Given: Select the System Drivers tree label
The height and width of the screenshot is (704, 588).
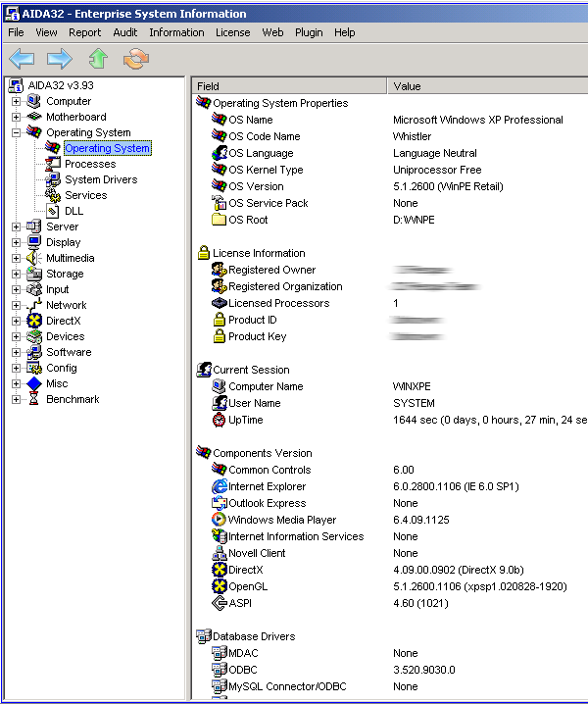Looking at the screenshot, I should coord(101,179).
